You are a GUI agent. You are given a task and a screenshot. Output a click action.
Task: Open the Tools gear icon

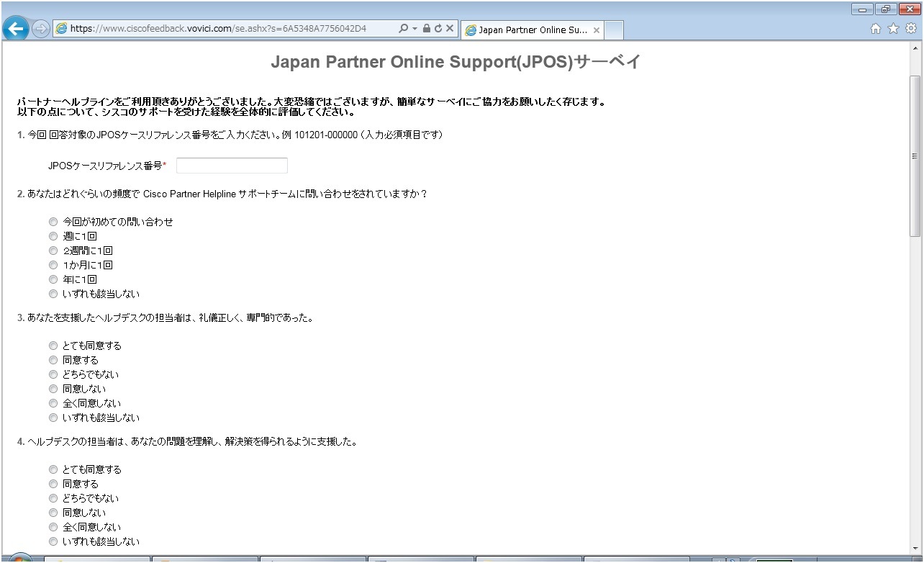point(910,29)
